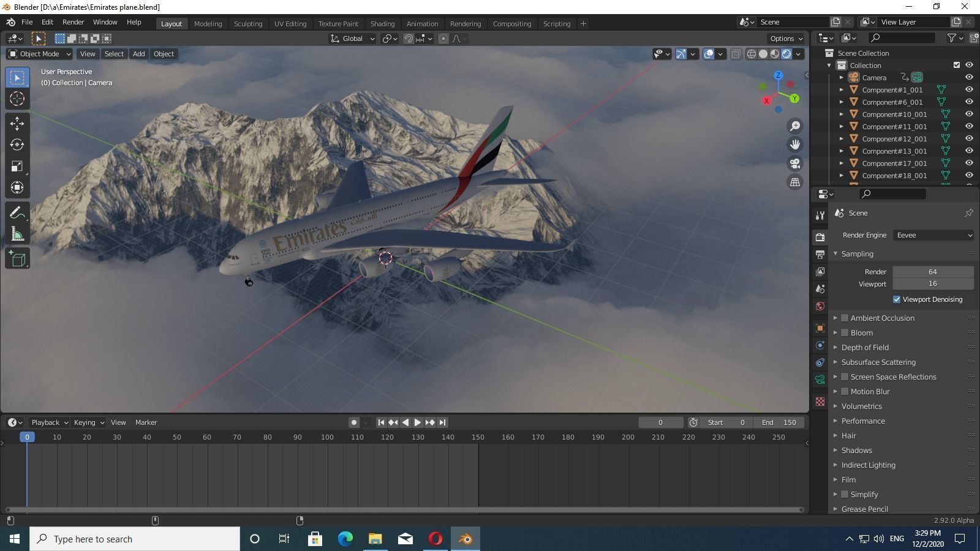This screenshot has height=551, width=980.
Task: Click the Options button in header
Action: point(786,39)
